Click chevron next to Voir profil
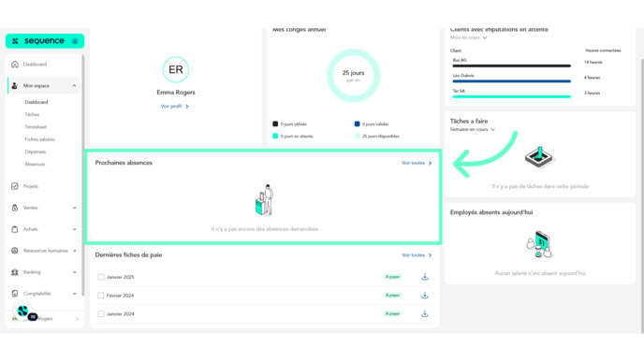Image resolution: width=644 pixels, height=362 pixels. click(187, 107)
